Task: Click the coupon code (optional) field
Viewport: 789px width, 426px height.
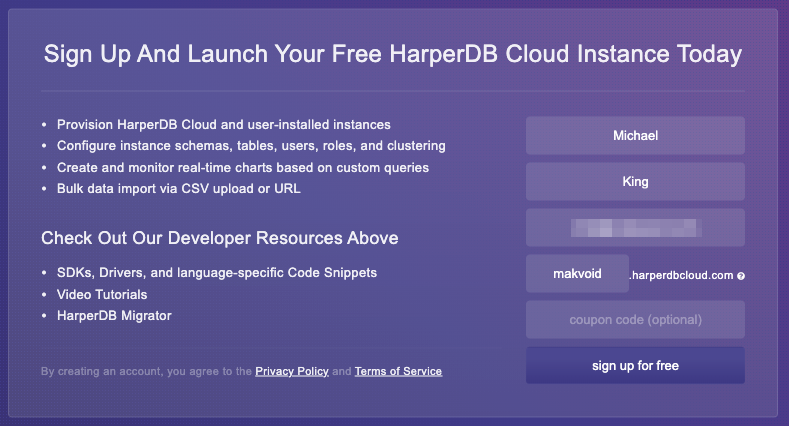Action: click(x=635, y=320)
